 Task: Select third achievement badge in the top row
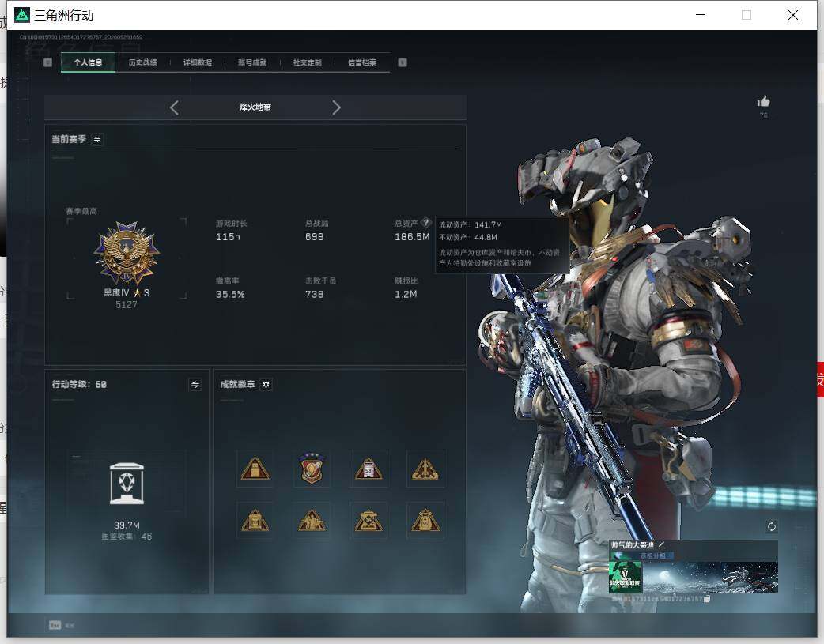click(x=369, y=469)
